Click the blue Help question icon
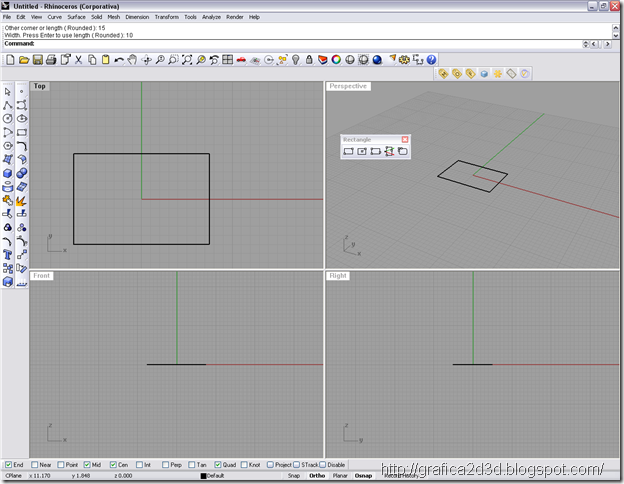The image size is (624, 484). click(431, 60)
